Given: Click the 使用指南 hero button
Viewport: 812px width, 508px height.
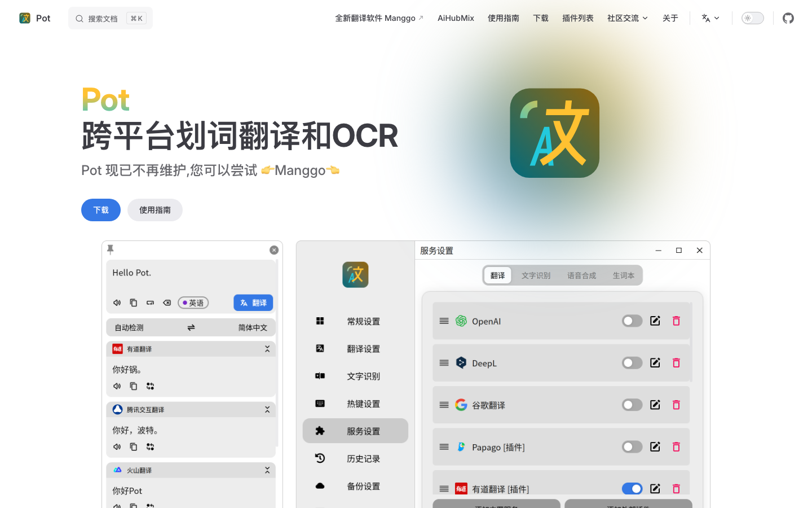Looking at the screenshot, I should [x=155, y=210].
